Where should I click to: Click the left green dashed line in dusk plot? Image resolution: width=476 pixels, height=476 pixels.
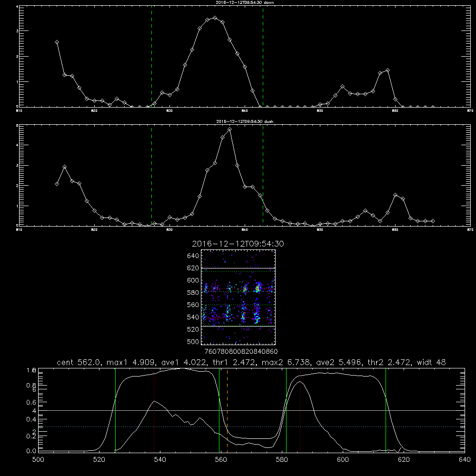(151, 176)
